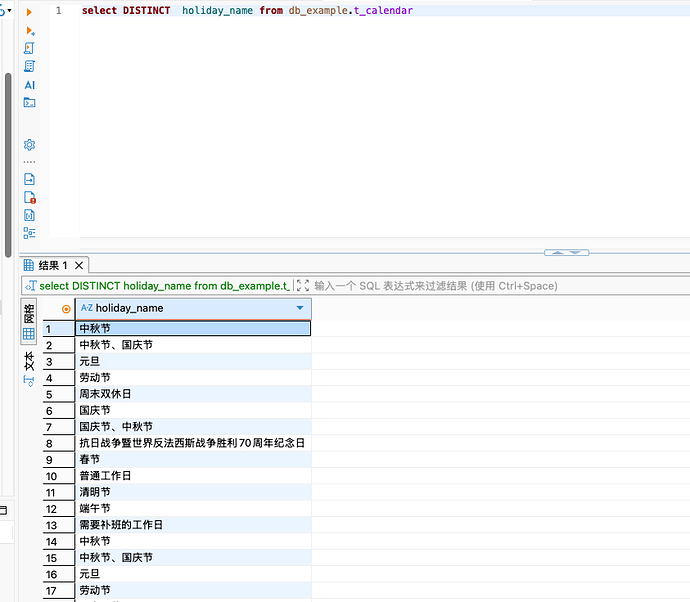The image size is (690, 602).
Task: Click the Explain execution plan icon
Action: [29, 66]
